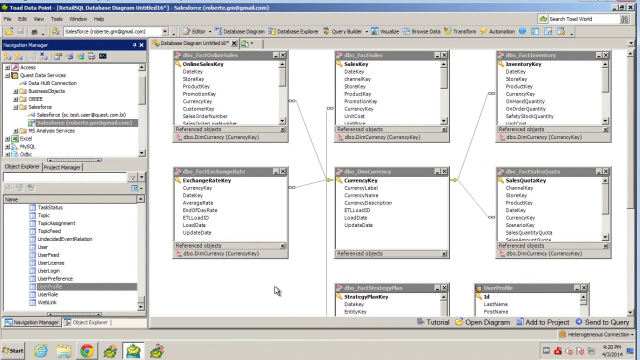Viewport: 640px width, 360px height.
Task: Close the Database Diagram Untitled16 tab
Action: pyautogui.click(x=234, y=43)
